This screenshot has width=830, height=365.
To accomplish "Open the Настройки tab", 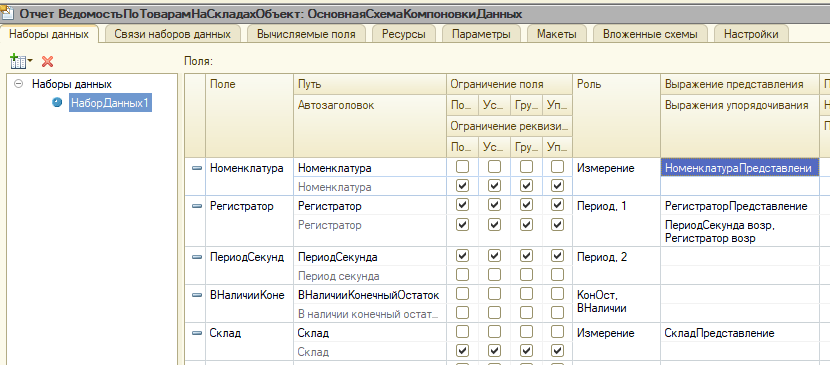I will tap(751, 34).
